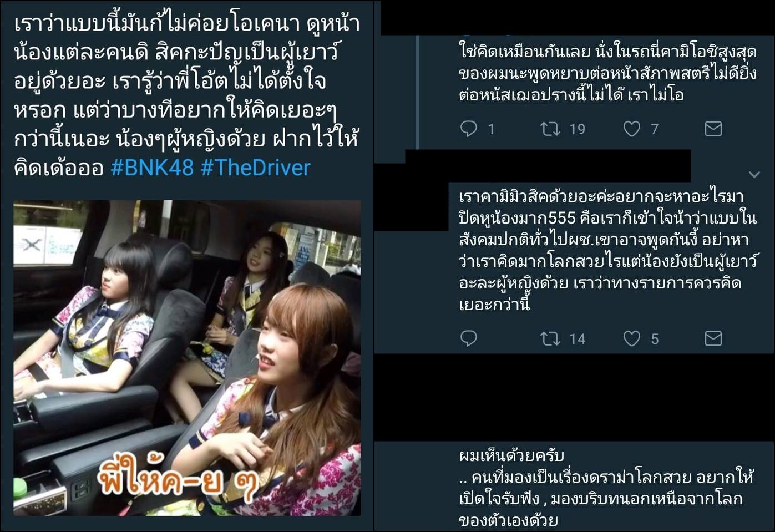Open the main tweet text beginning เราว่าแบบนี้

(x=187, y=95)
